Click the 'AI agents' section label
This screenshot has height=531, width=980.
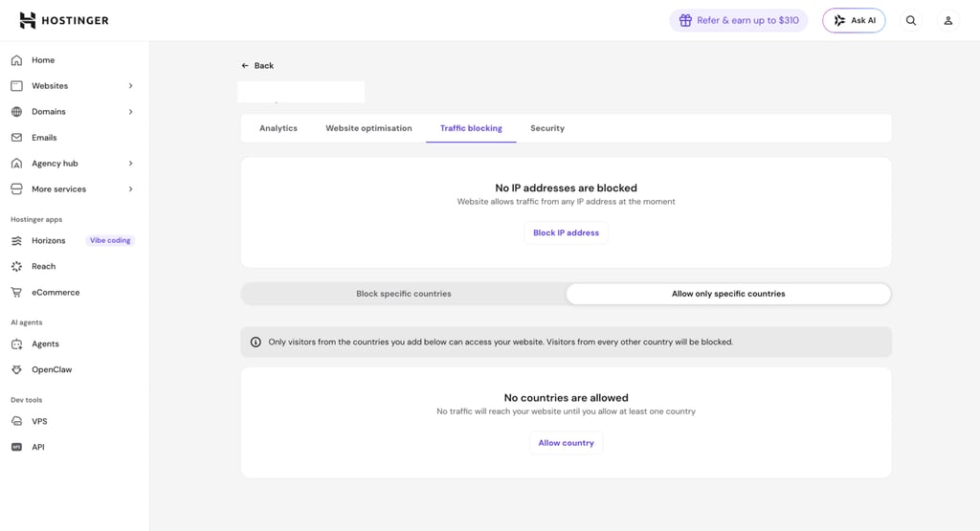coord(26,322)
